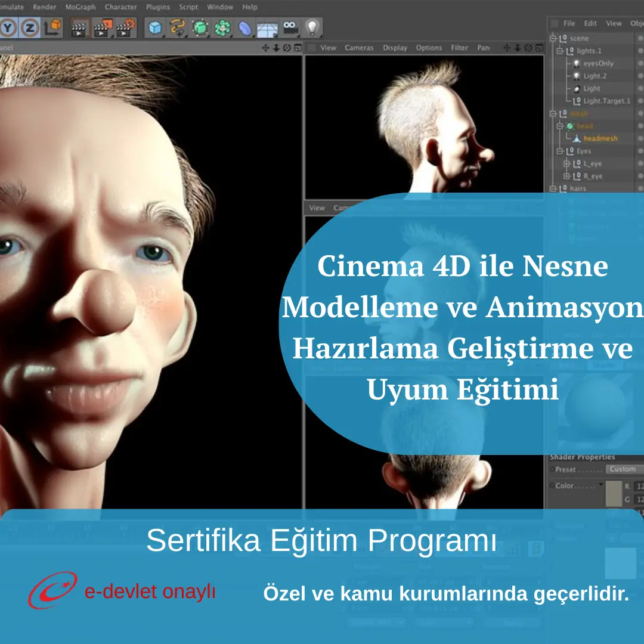Expand the R_eye tree node
The height and width of the screenshot is (644, 644).
pyautogui.click(x=567, y=176)
